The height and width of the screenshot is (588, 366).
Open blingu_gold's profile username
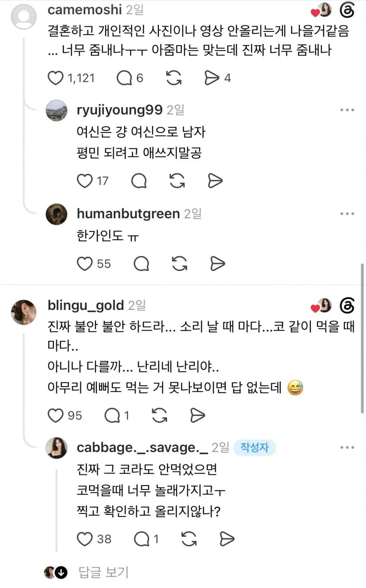86,305
